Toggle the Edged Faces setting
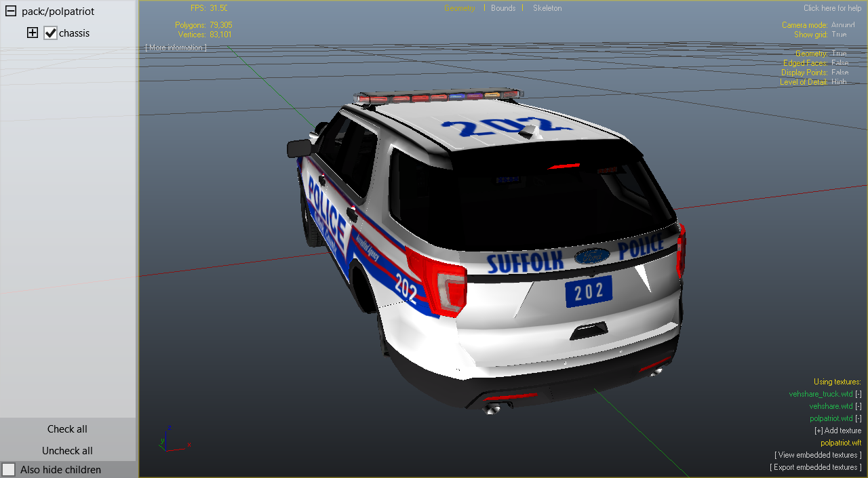Image resolution: width=868 pixels, height=478 pixels. [840, 63]
